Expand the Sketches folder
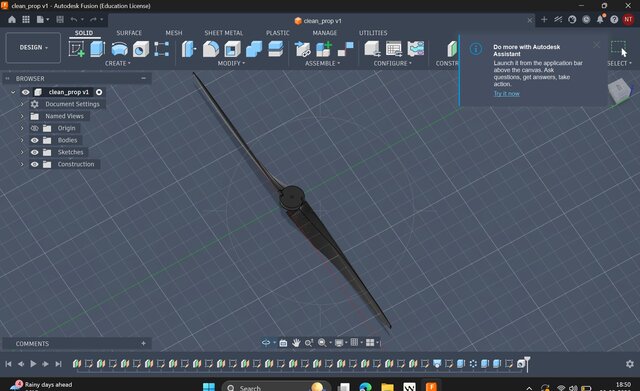This screenshot has height=391, width=640. click(x=22, y=152)
